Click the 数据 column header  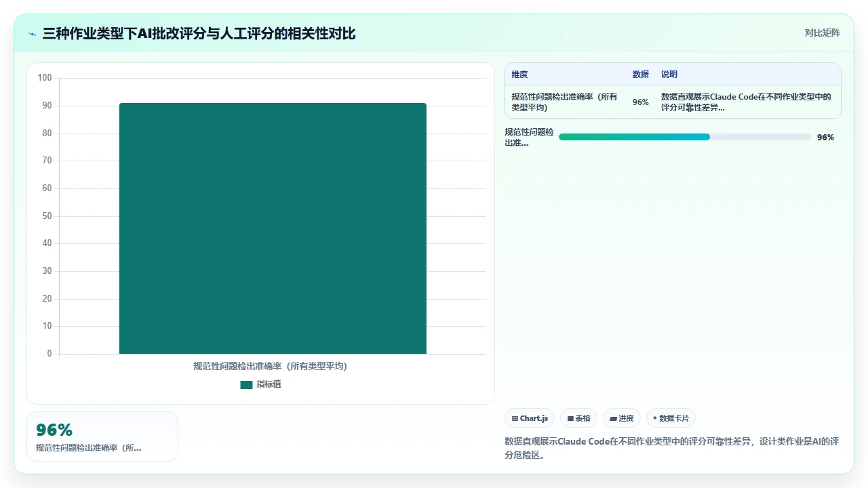(x=640, y=75)
